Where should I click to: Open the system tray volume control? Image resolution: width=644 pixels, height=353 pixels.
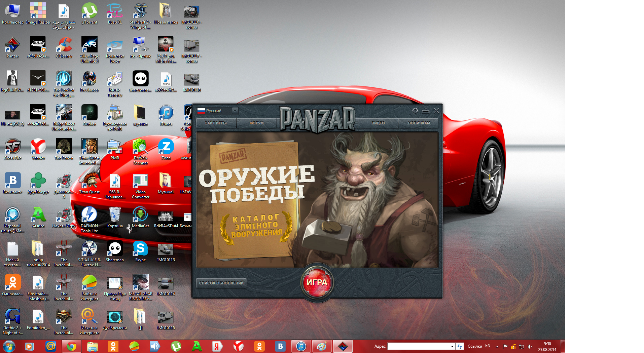click(x=530, y=346)
